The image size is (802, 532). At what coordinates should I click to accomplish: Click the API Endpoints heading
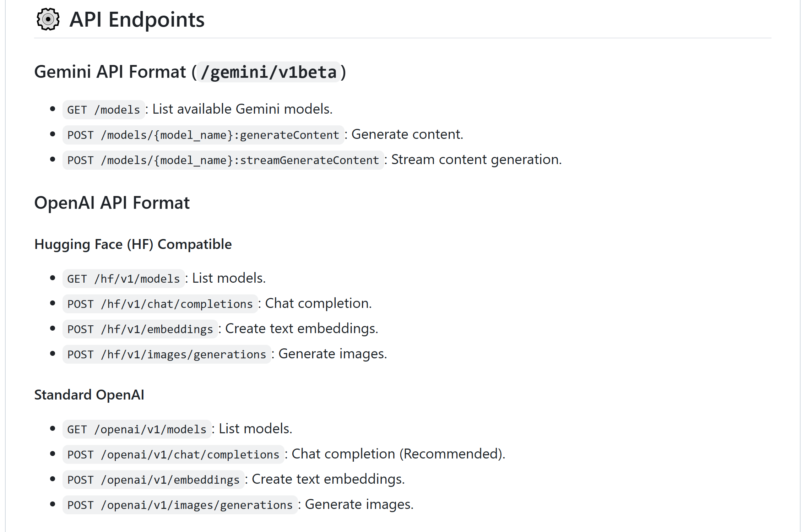(x=137, y=20)
